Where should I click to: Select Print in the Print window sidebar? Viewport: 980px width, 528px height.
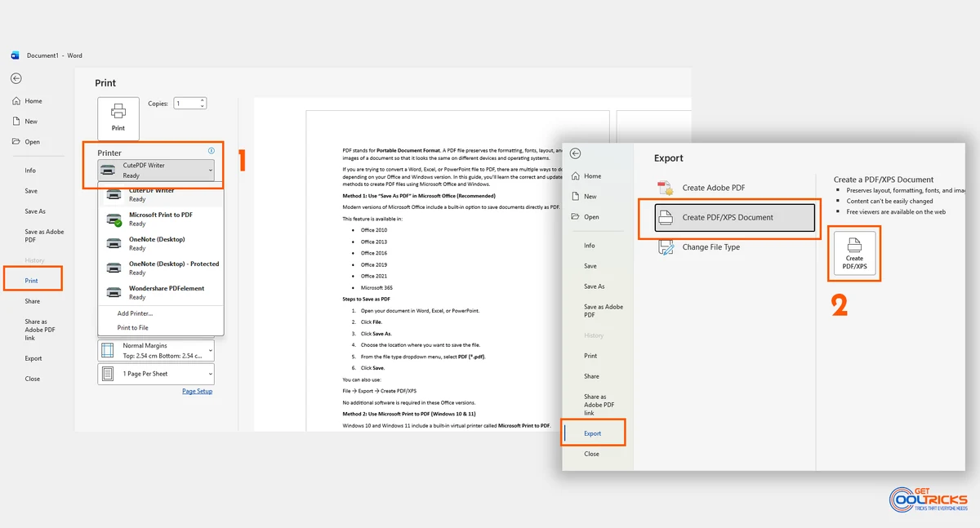(32, 281)
